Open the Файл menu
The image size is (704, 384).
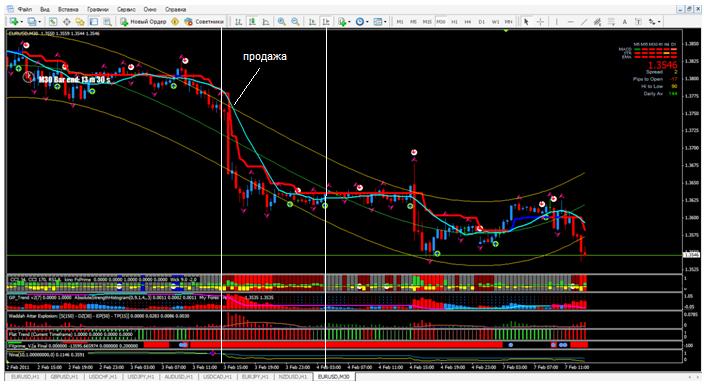(x=25, y=9)
